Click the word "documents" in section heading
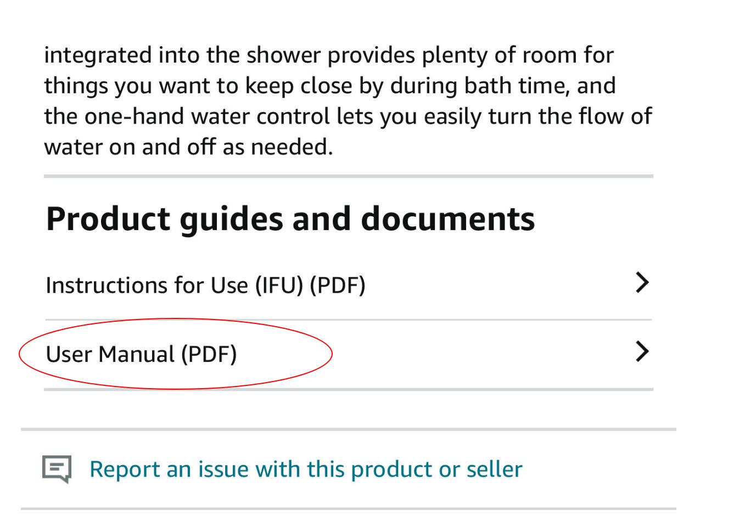Screen dimensions: 756x532 coord(447,219)
